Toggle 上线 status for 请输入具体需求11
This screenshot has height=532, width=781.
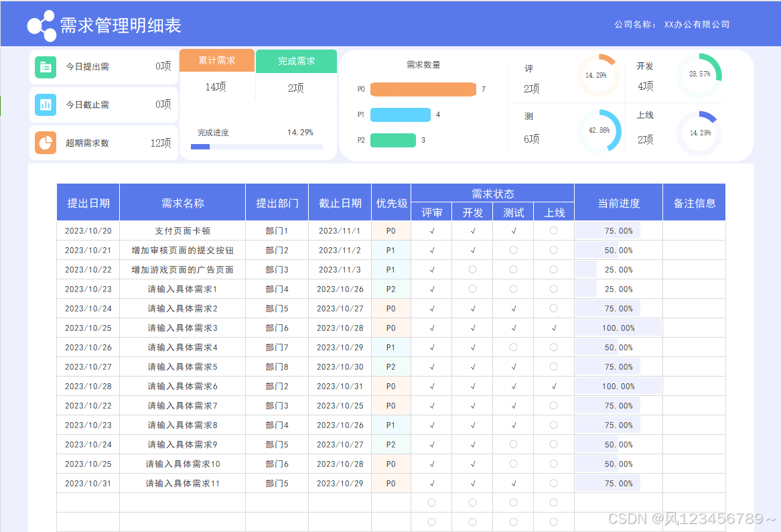click(x=553, y=483)
